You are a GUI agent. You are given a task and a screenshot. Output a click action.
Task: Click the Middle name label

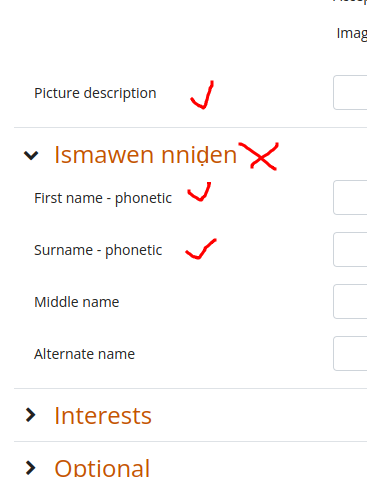coord(77,302)
